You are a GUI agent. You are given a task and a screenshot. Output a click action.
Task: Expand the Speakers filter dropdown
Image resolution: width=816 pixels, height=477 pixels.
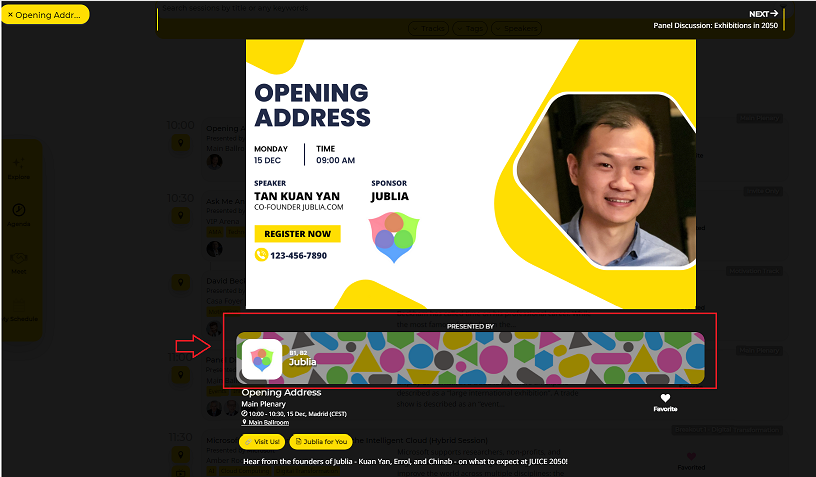(x=516, y=29)
